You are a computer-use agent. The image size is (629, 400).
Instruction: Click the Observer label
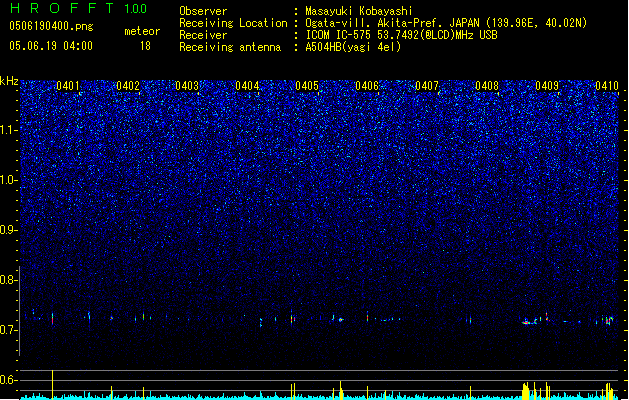(203, 11)
